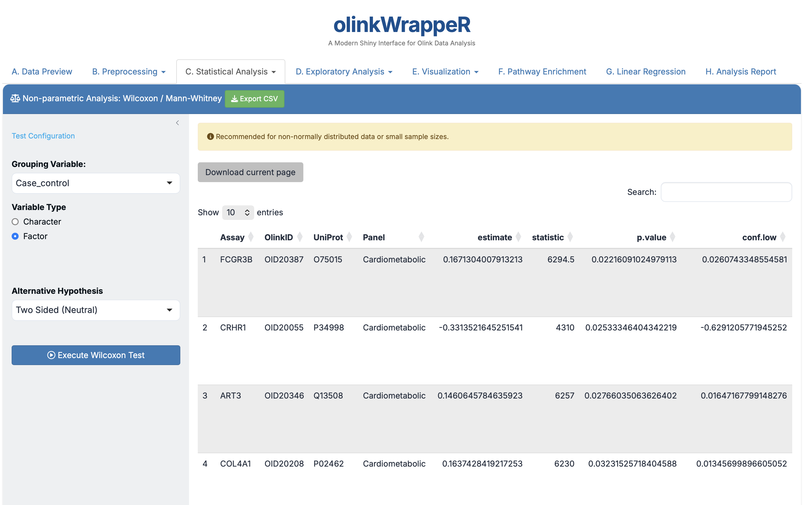
Task: Open the B. Preprocessing tab menu
Action: (x=129, y=72)
